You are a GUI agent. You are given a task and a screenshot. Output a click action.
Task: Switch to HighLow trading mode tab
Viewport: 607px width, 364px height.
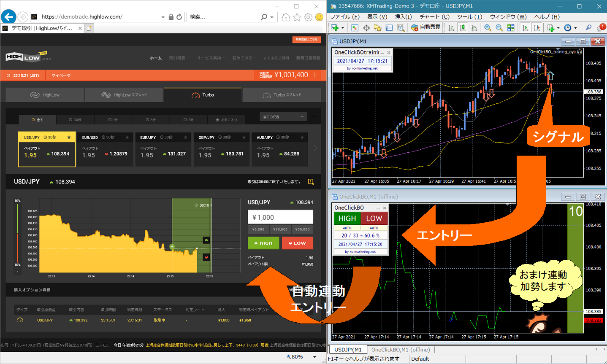tap(45, 95)
